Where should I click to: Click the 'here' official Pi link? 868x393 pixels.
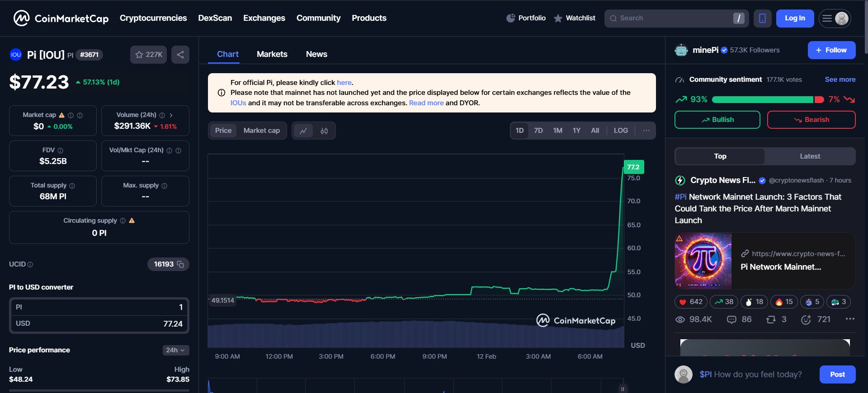(344, 83)
